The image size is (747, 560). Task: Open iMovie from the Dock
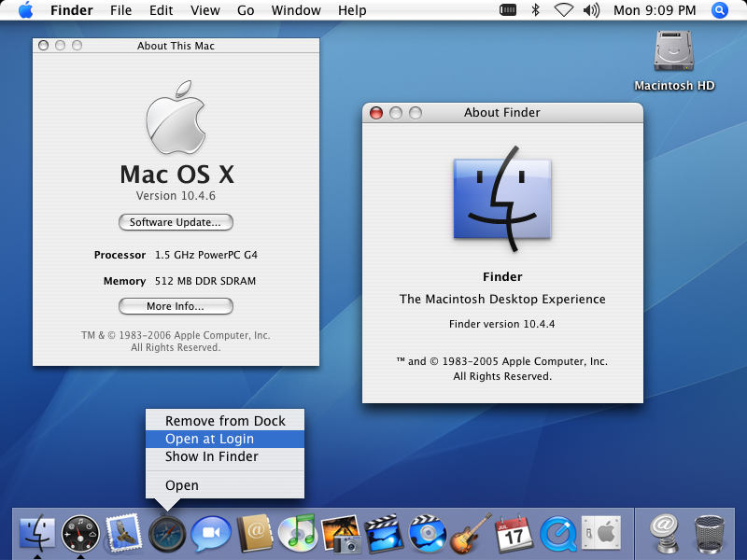pyautogui.click(x=384, y=533)
